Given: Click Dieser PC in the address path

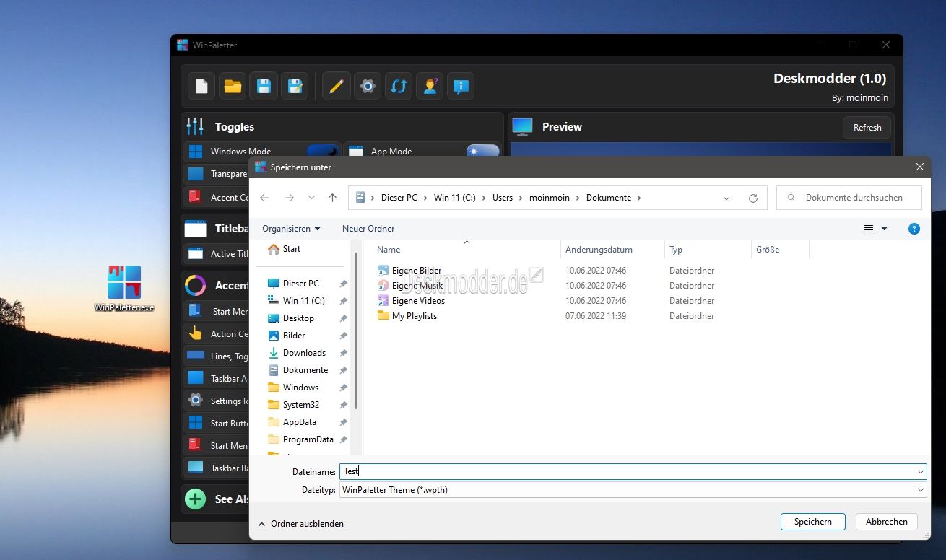Looking at the screenshot, I should tap(399, 198).
